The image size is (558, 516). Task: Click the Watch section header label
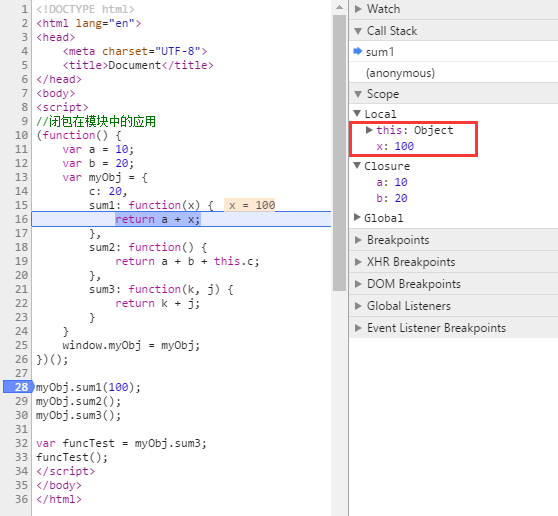coord(383,9)
